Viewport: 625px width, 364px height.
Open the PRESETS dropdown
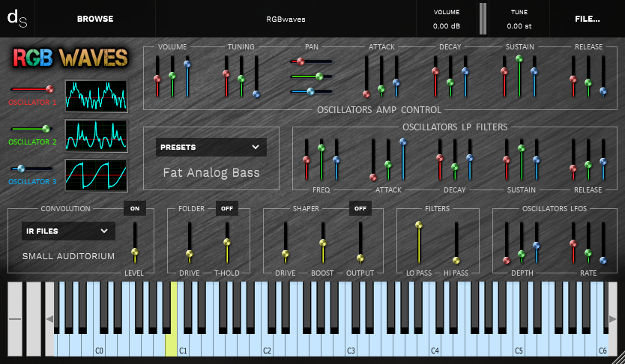click(x=211, y=147)
